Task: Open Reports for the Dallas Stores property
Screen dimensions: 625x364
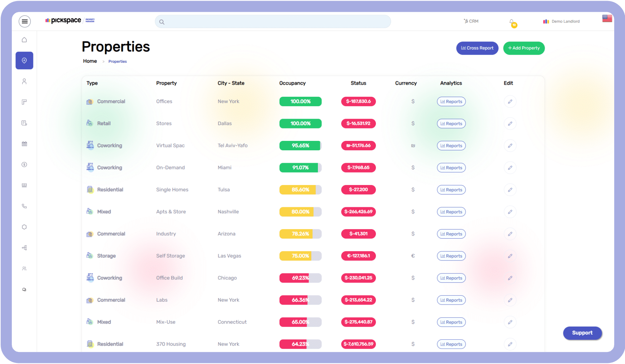Action: point(451,124)
